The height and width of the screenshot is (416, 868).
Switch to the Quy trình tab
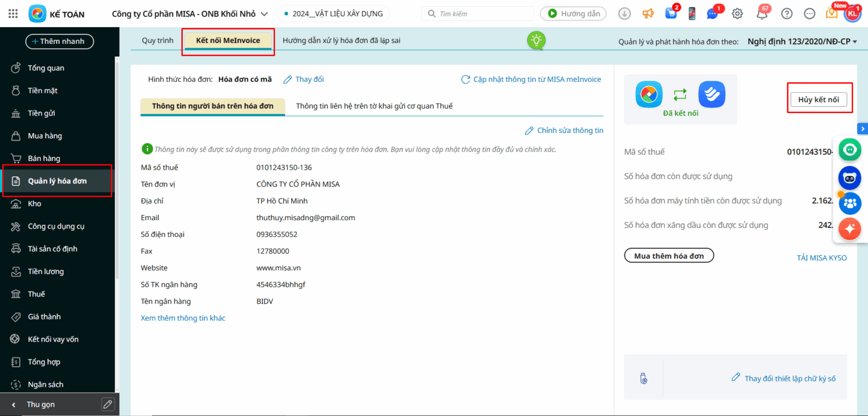[158, 40]
